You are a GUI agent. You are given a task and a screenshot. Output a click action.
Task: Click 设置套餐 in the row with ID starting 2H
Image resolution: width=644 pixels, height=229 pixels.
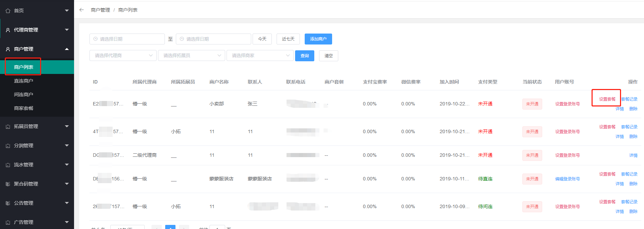pos(607,202)
